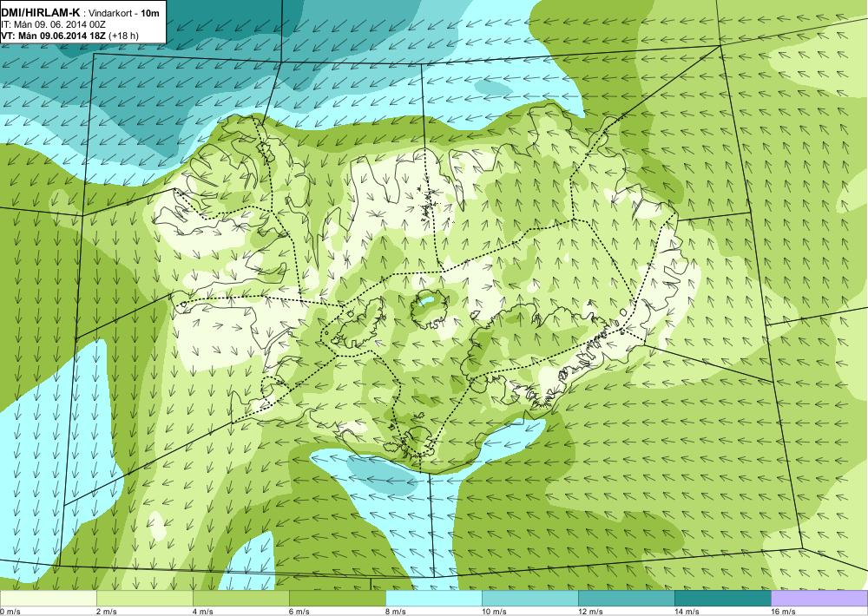
Task: Click the '10 m/s' legend label
Action: [495, 612]
